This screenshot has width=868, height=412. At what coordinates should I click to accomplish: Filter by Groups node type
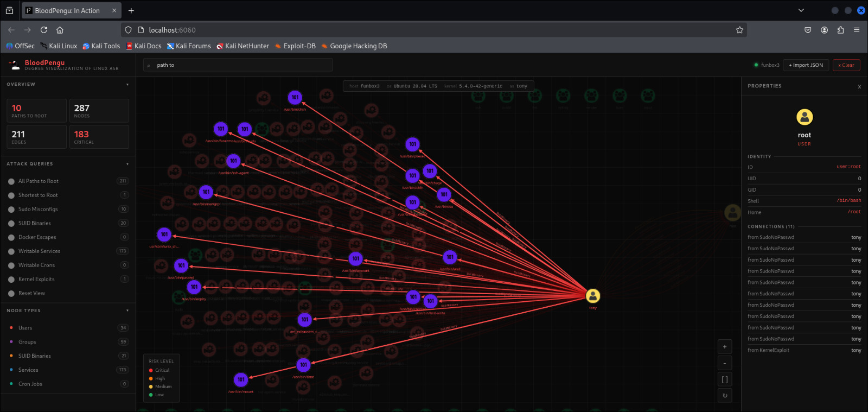[68, 342]
